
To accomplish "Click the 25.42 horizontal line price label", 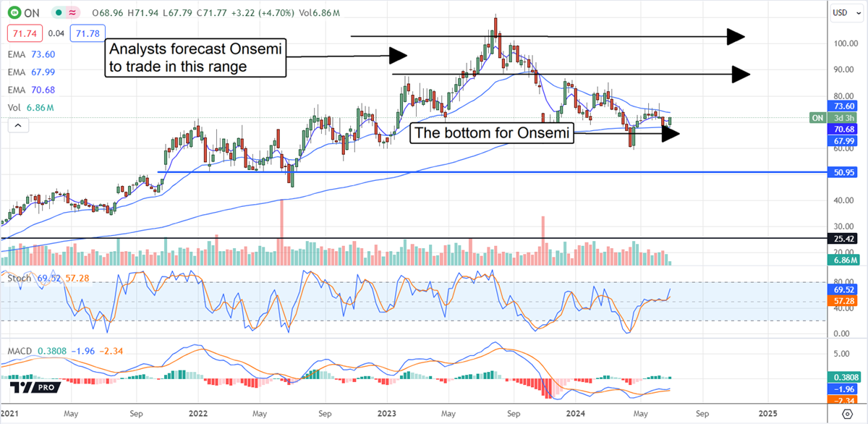I will pos(843,238).
